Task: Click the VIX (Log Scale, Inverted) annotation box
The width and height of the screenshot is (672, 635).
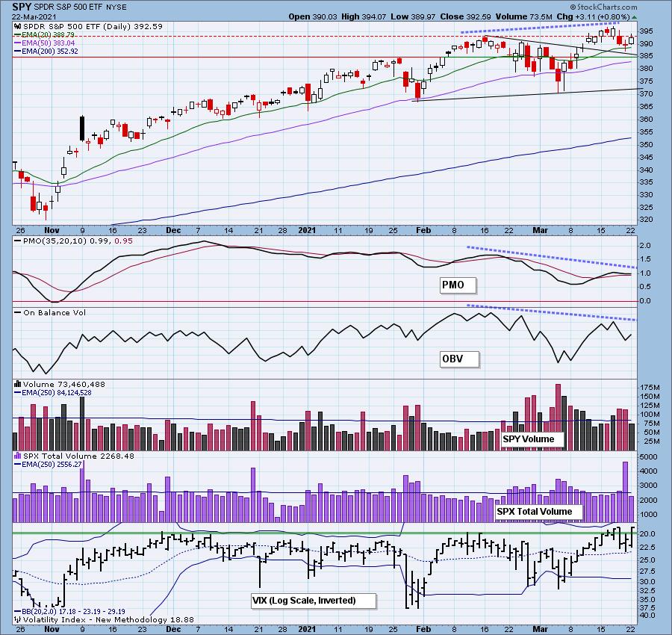Action: [314, 601]
